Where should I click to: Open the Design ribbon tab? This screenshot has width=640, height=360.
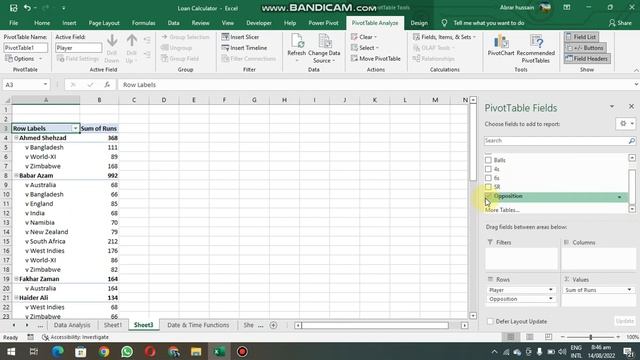[x=419, y=23]
